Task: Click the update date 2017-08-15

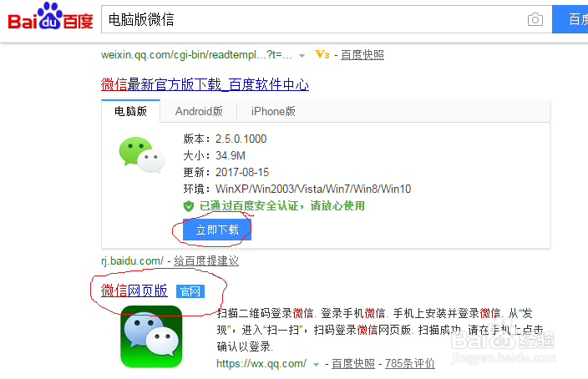Action: pos(242,173)
